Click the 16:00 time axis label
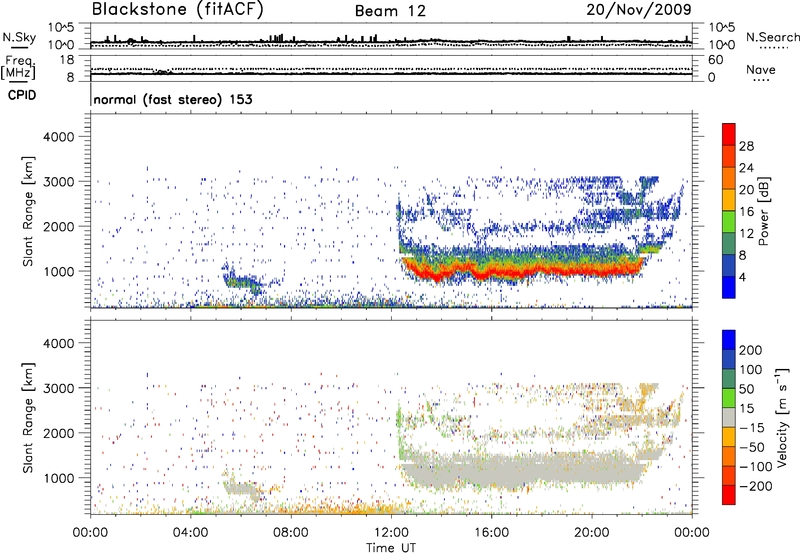The image size is (800, 554). [x=491, y=533]
